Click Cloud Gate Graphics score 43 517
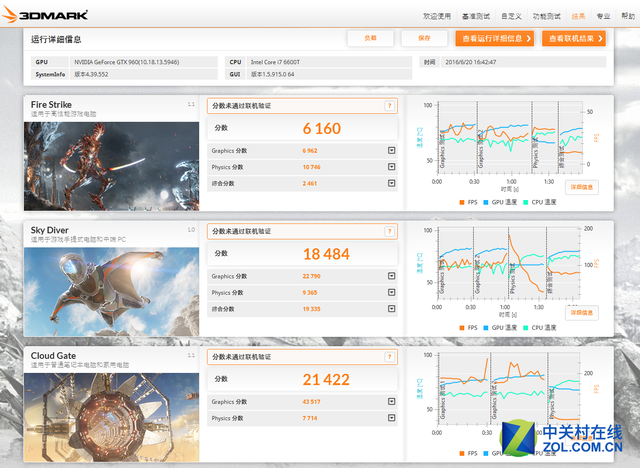The width and height of the screenshot is (640, 468). pyautogui.click(x=311, y=401)
